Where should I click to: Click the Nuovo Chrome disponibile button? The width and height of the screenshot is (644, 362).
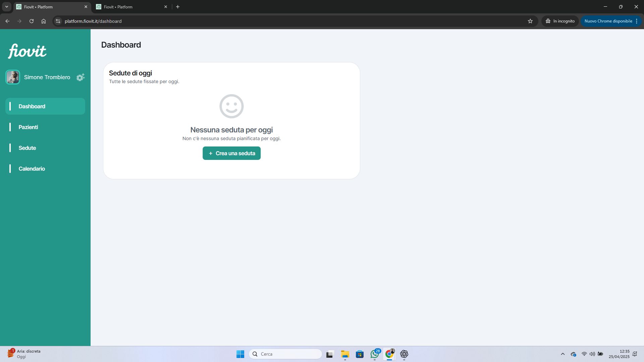(x=608, y=21)
